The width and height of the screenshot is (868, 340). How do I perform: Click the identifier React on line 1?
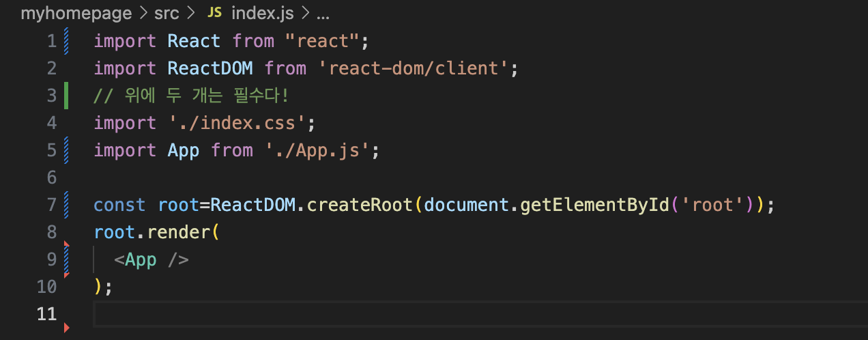pyautogui.click(x=194, y=41)
